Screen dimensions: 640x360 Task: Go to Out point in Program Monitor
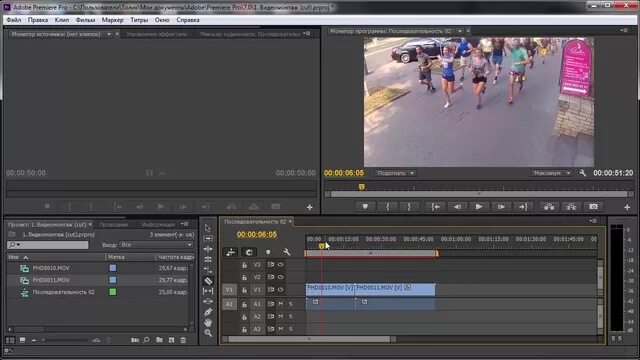(x=523, y=207)
